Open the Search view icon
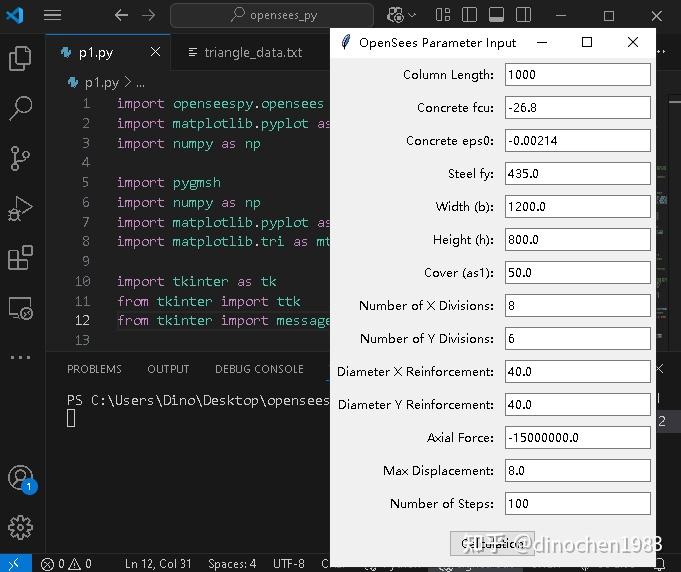The height and width of the screenshot is (572, 681). pyautogui.click(x=20, y=108)
